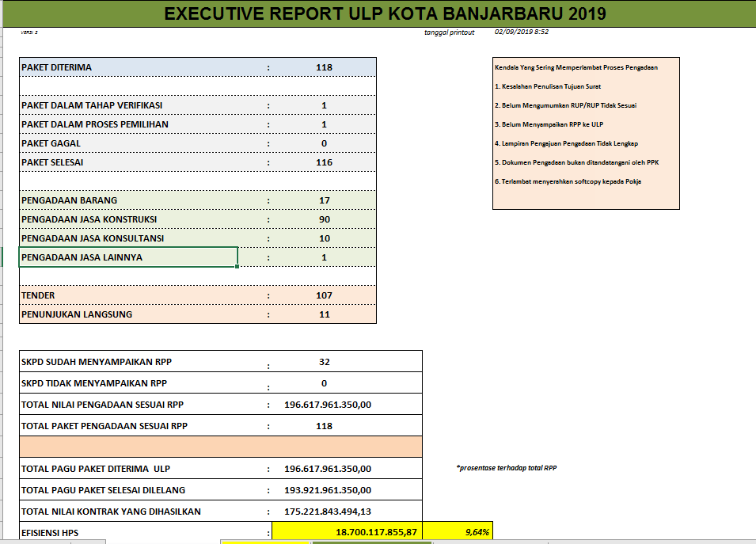Image resolution: width=756 pixels, height=544 pixels.
Task: Select the PENGADAAN BARANG label cell
Action: click(x=128, y=200)
